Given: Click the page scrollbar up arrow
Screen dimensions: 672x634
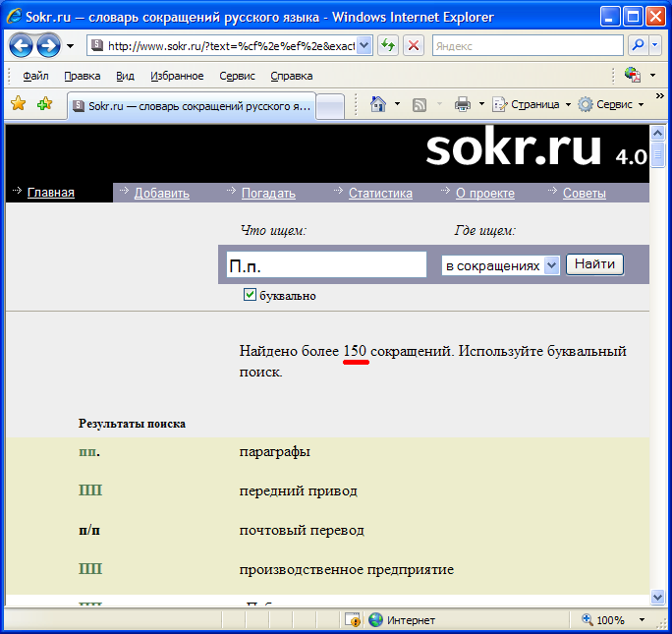Looking at the screenshot, I should 657,134.
